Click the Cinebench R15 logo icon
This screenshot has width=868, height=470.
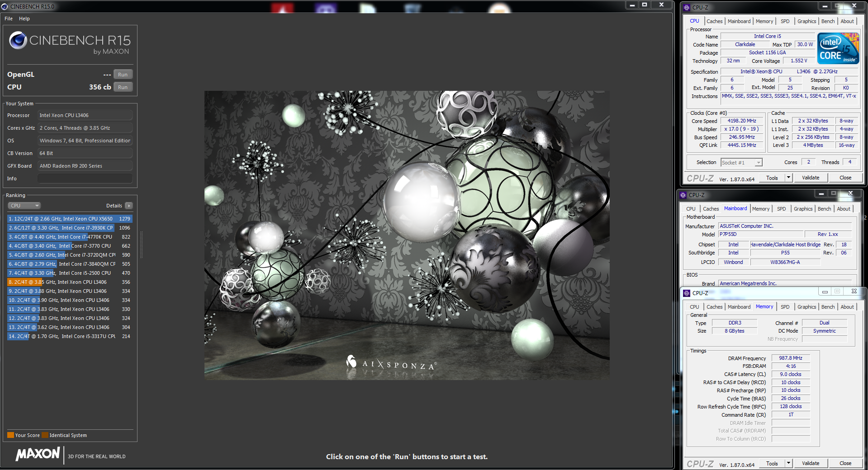click(18, 41)
